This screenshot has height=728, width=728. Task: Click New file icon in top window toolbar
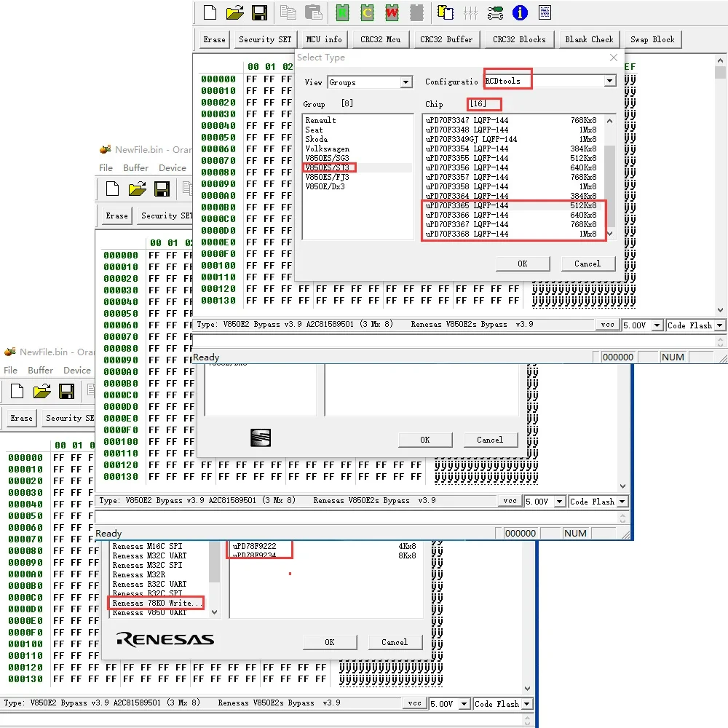[x=210, y=12]
